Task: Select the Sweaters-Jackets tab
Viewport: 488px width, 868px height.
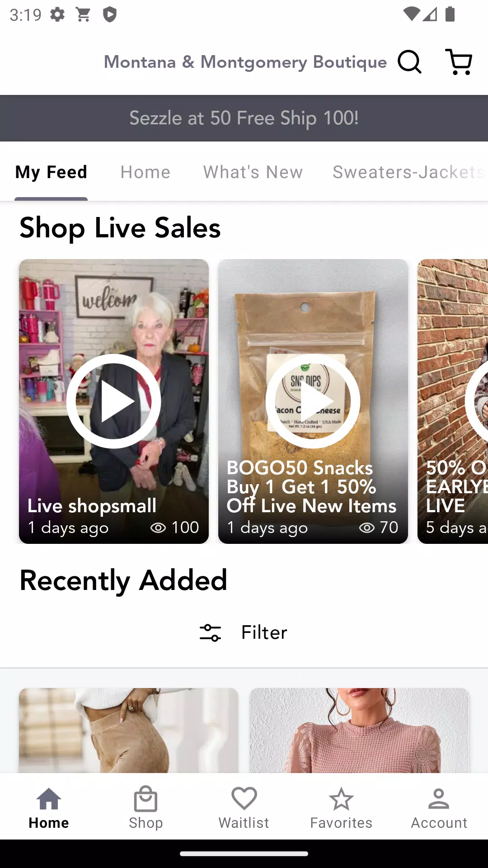Action: tap(409, 172)
